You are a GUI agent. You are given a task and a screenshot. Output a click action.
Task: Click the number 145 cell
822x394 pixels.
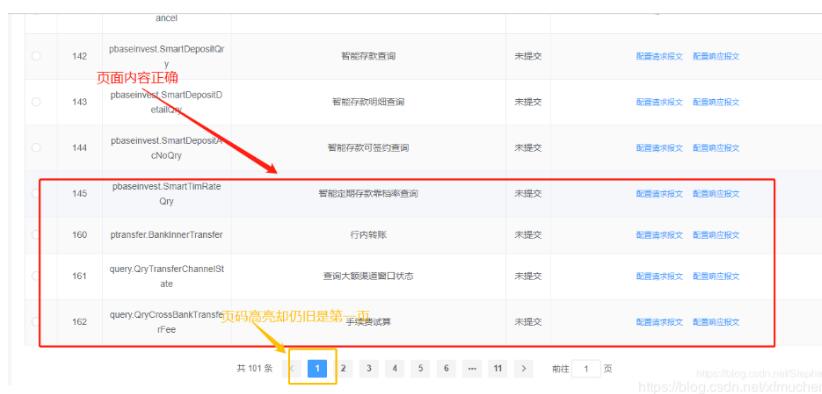(79, 193)
